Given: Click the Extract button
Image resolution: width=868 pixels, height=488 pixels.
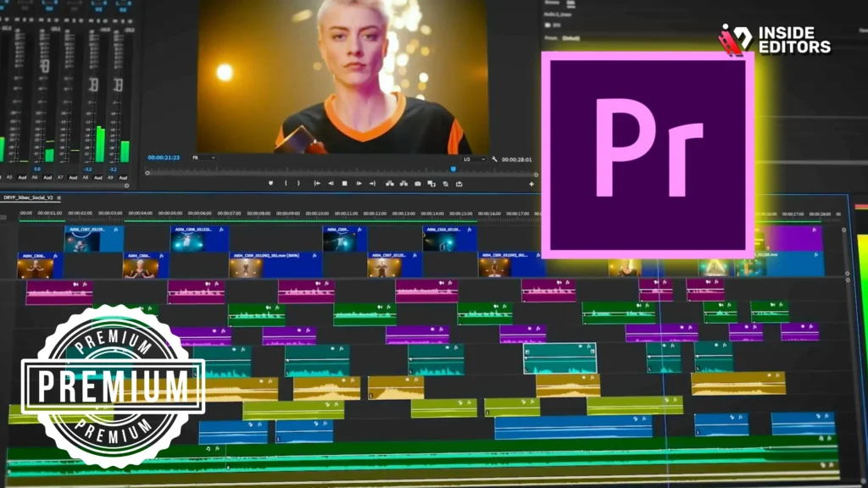Looking at the screenshot, I should (403, 183).
